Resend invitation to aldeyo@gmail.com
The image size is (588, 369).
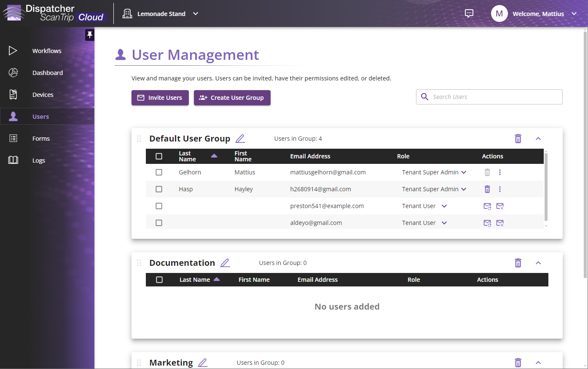[x=487, y=223]
